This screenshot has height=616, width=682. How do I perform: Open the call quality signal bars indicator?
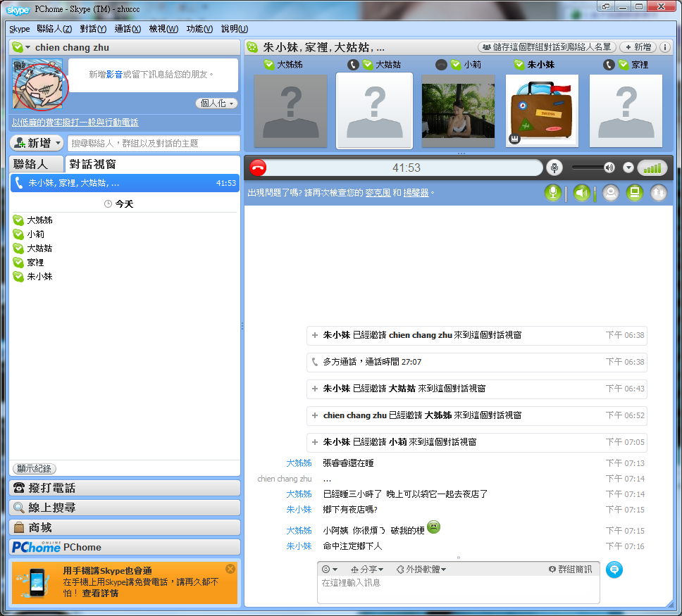(652, 168)
